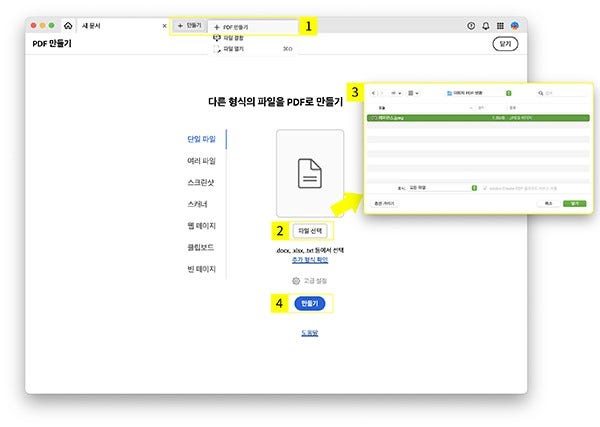Click the cancel button in file dialog
Viewport: 600px width, 427px height.
tap(548, 204)
